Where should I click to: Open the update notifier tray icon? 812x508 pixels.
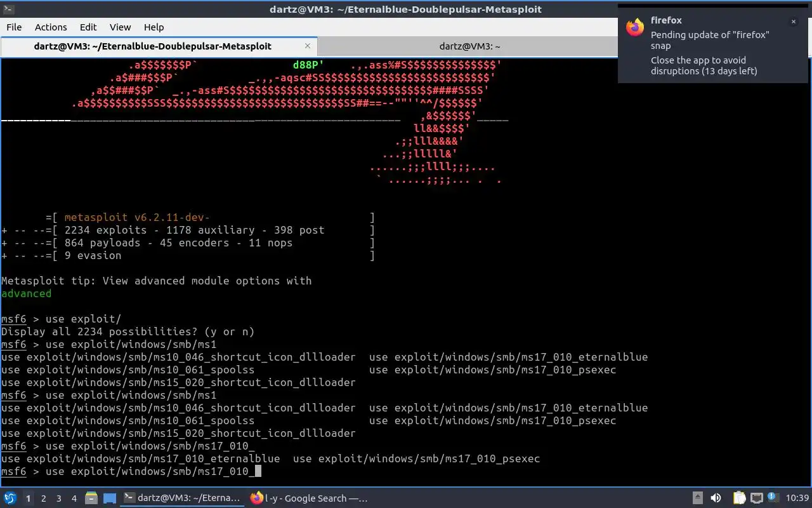pyautogui.click(x=773, y=498)
